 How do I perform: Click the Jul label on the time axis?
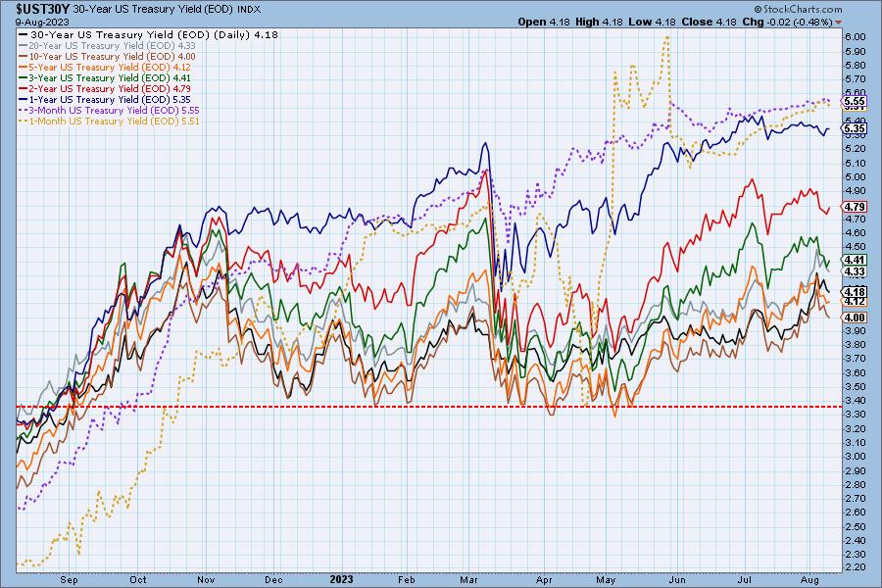click(x=745, y=580)
